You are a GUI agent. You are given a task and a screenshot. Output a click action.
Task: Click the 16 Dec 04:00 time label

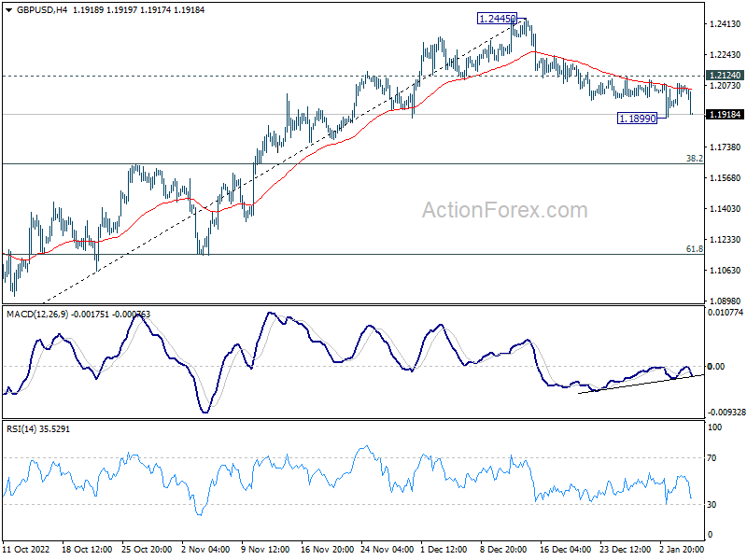(566, 549)
